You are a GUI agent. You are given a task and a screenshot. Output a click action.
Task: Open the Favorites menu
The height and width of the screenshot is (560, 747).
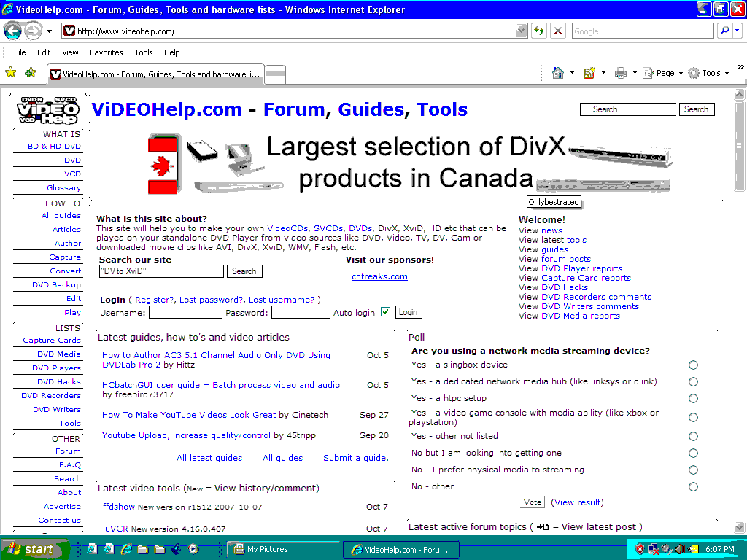tap(107, 52)
